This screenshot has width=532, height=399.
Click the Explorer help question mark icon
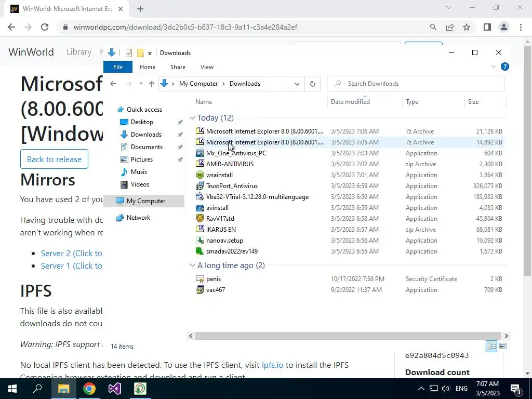504,67
